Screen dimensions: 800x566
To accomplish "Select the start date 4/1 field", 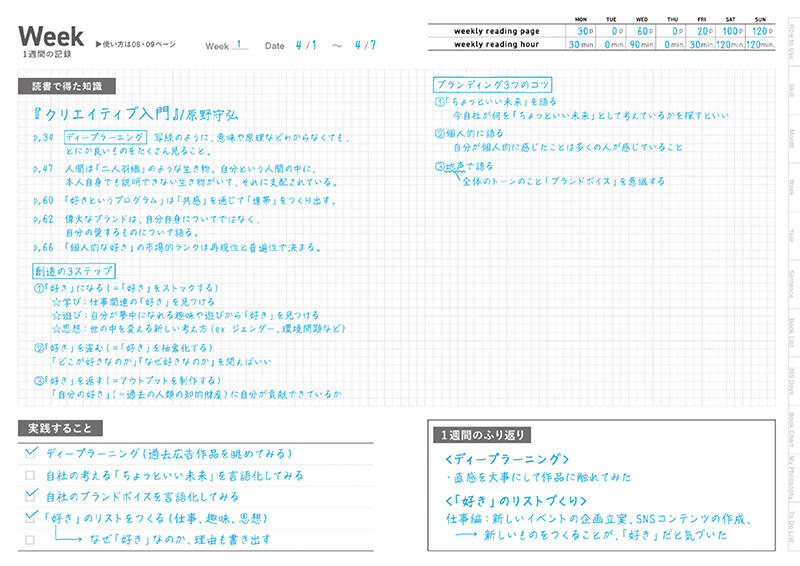I will click(x=306, y=45).
